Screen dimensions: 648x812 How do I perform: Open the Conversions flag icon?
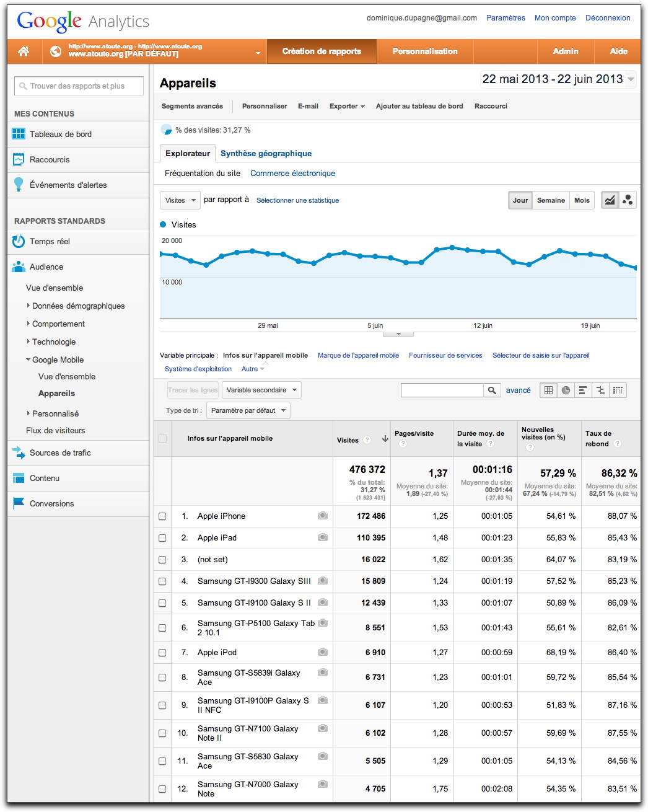click(x=19, y=503)
